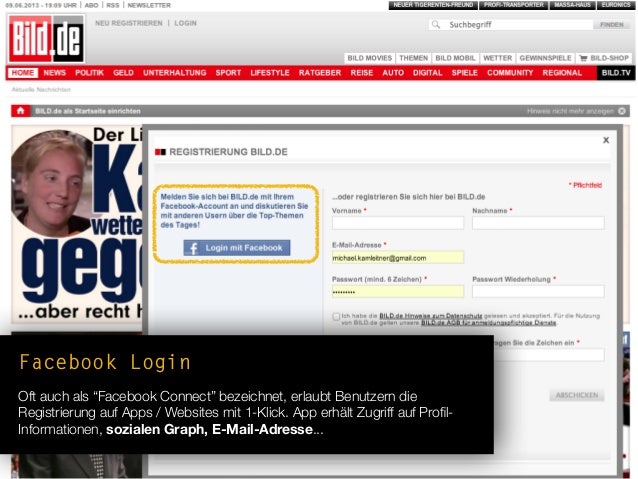Open the DIGITAL section
Screen dimensions: 638x479
tap(427, 73)
